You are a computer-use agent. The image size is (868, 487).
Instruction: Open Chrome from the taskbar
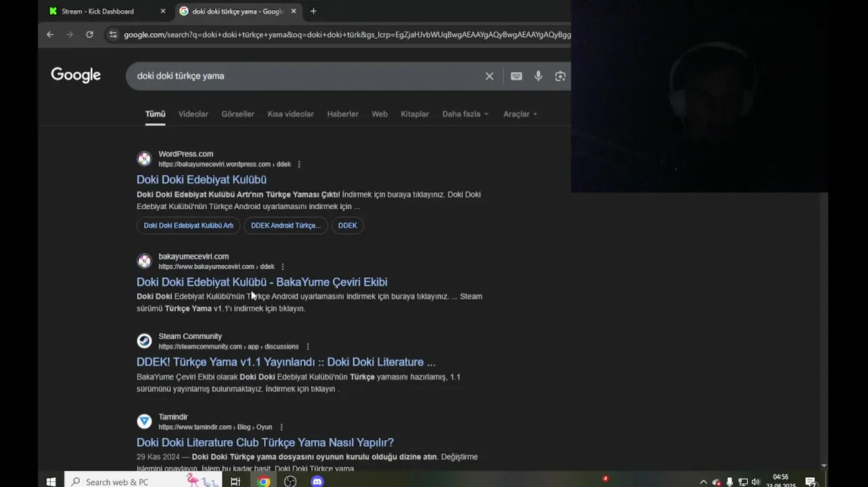(x=264, y=482)
